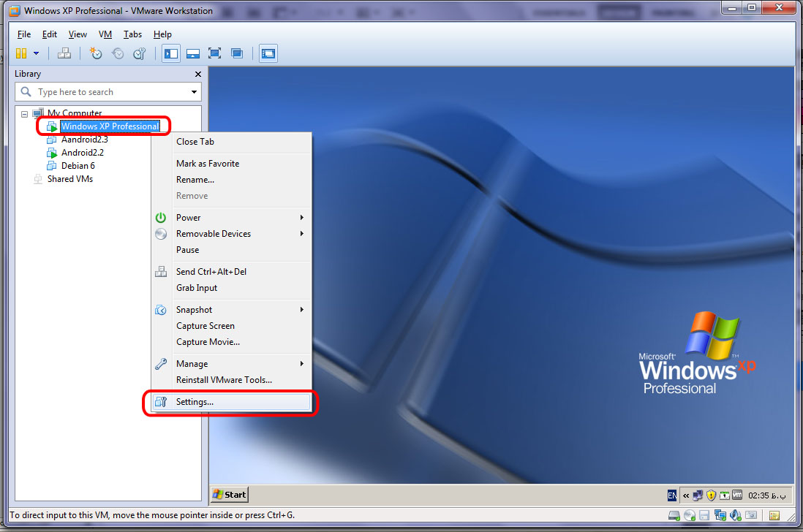Take a snapshot using the toolbar icon

click(96, 53)
